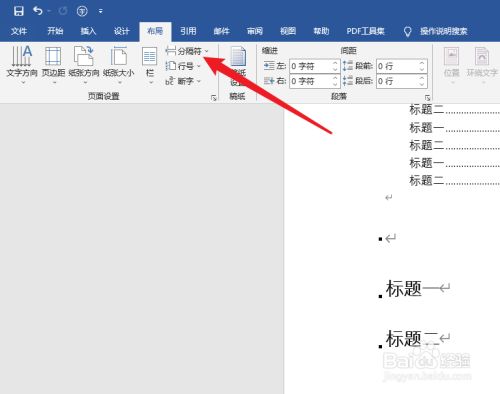Click the right indent icon beside 右
Viewport: 500px width, 394px height.
[269, 81]
